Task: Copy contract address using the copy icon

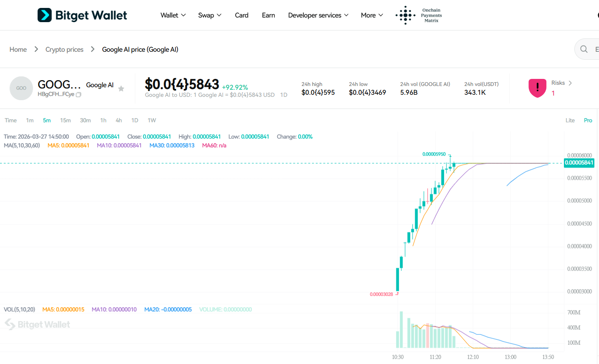Action: tap(78, 94)
